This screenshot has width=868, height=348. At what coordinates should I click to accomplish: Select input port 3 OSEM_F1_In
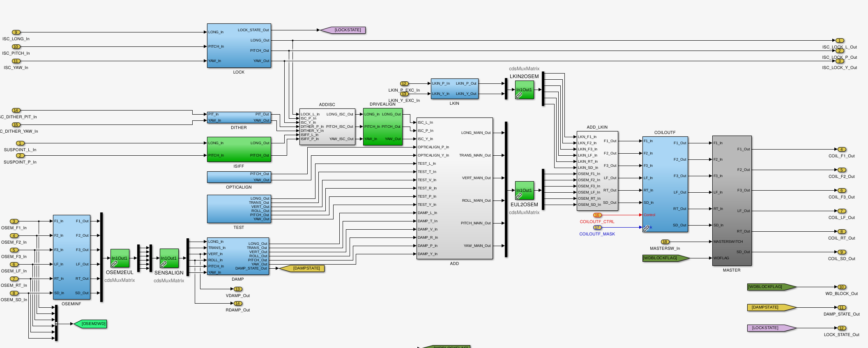coord(14,221)
